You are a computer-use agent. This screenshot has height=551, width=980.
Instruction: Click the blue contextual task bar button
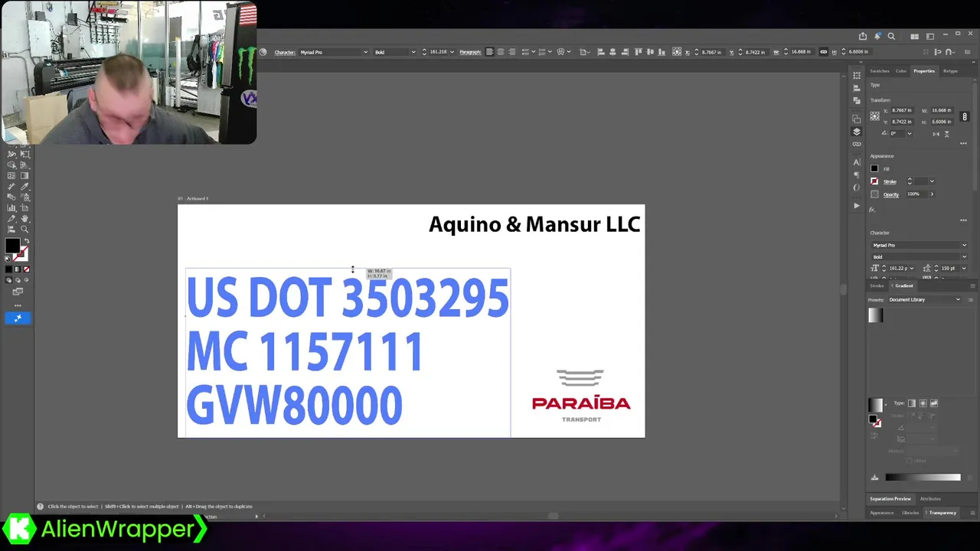tap(18, 318)
